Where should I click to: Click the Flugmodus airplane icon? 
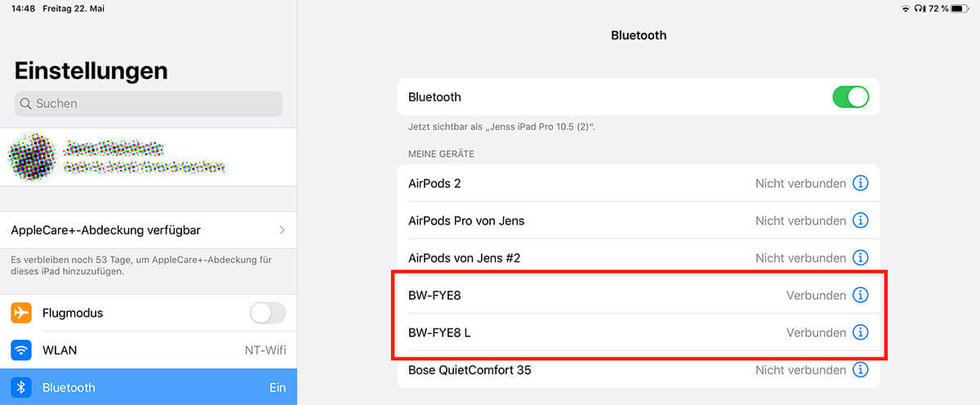(x=21, y=313)
